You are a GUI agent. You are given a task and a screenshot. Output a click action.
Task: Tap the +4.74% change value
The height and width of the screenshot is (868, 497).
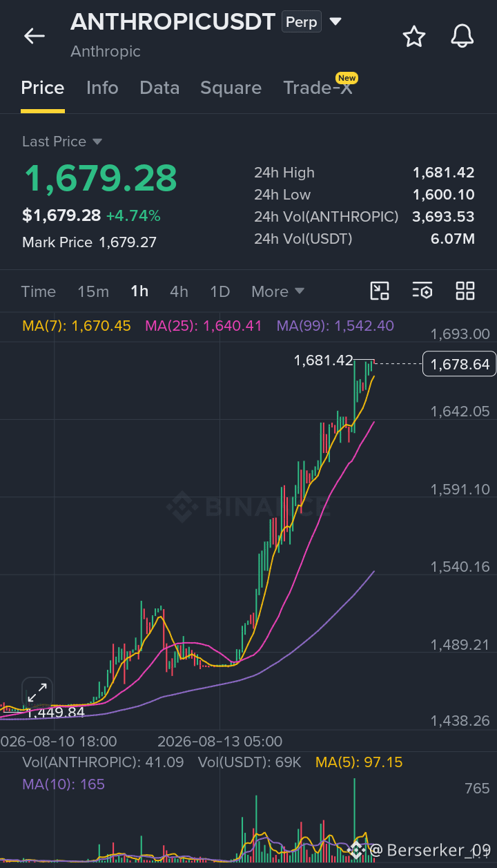(133, 216)
